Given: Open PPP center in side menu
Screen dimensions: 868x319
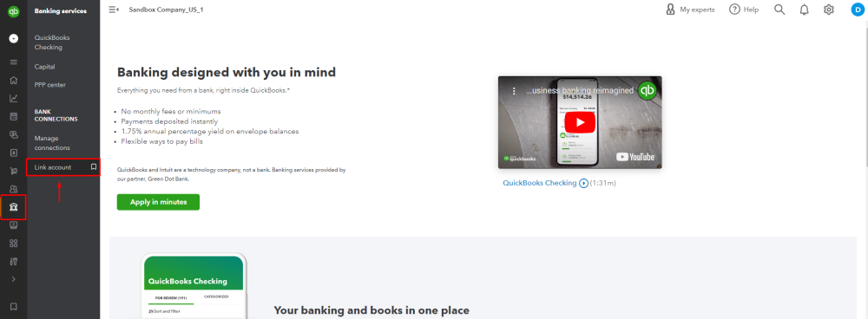Looking at the screenshot, I should (x=49, y=85).
